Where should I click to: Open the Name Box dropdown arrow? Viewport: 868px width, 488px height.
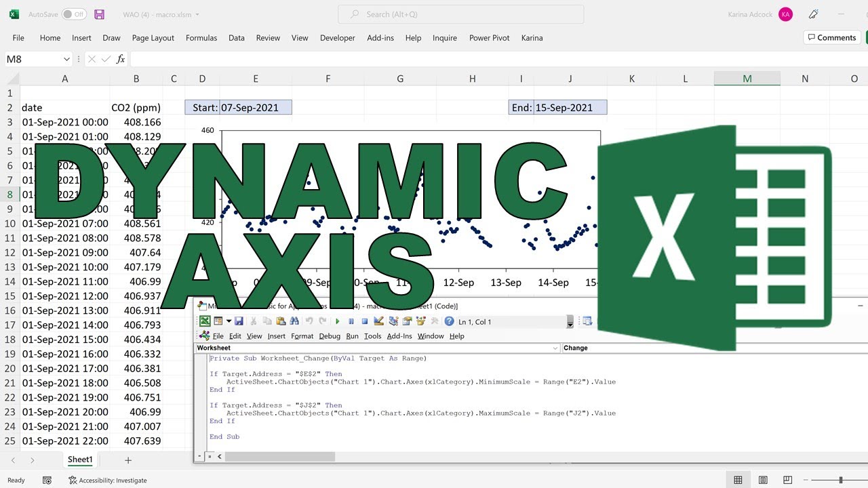(x=66, y=59)
